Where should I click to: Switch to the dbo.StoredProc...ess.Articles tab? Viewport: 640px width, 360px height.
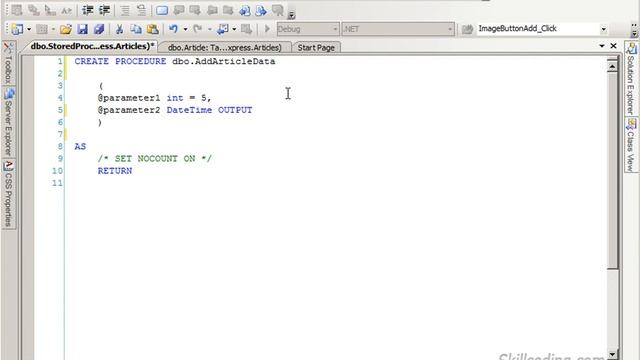(x=92, y=47)
